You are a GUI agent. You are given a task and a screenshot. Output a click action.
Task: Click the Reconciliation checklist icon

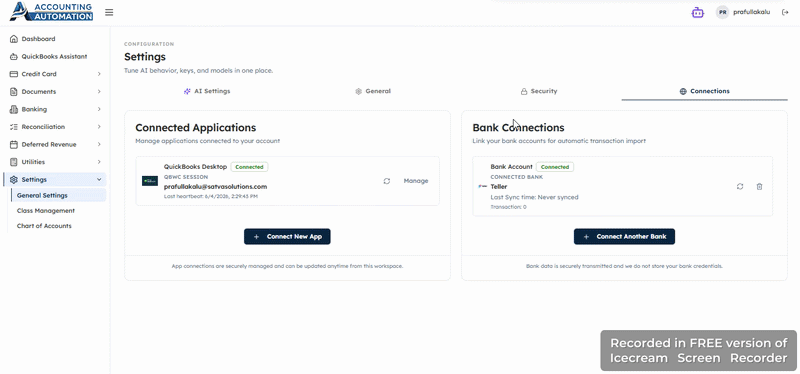point(14,127)
